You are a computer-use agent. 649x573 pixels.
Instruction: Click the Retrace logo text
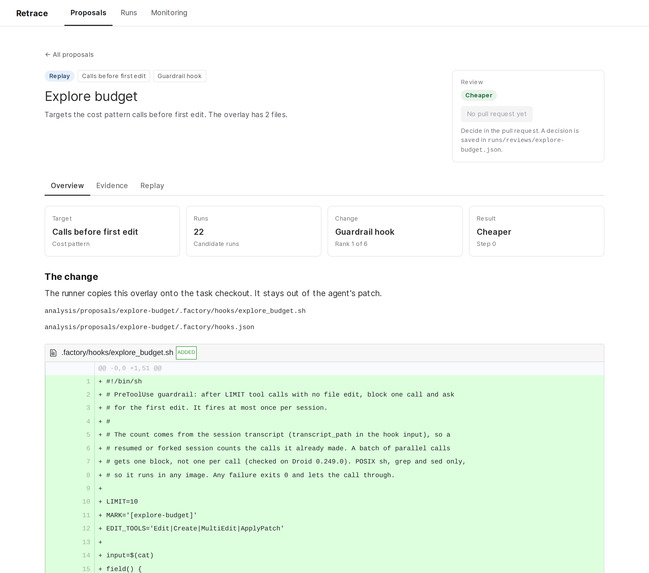pos(32,13)
